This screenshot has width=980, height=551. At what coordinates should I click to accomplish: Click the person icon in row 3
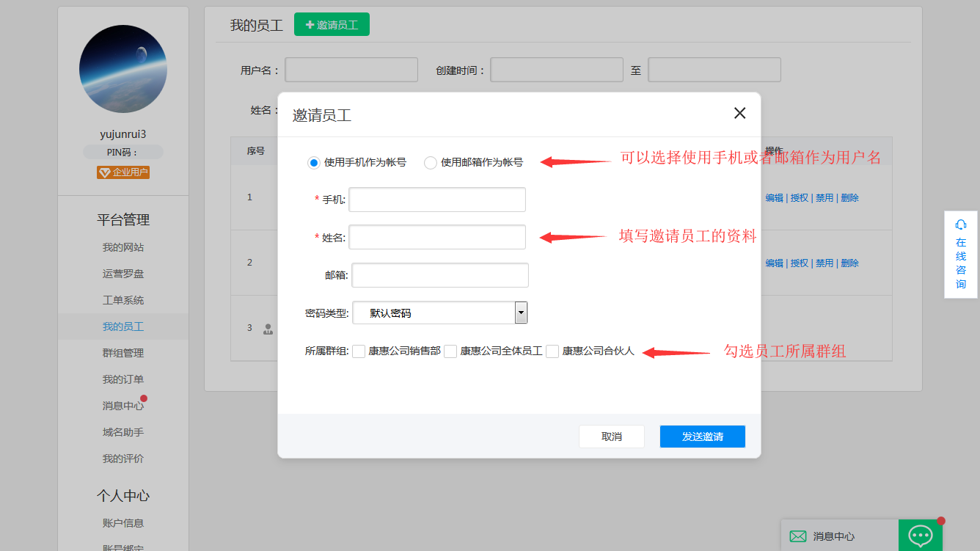pyautogui.click(x=268, y=329)
